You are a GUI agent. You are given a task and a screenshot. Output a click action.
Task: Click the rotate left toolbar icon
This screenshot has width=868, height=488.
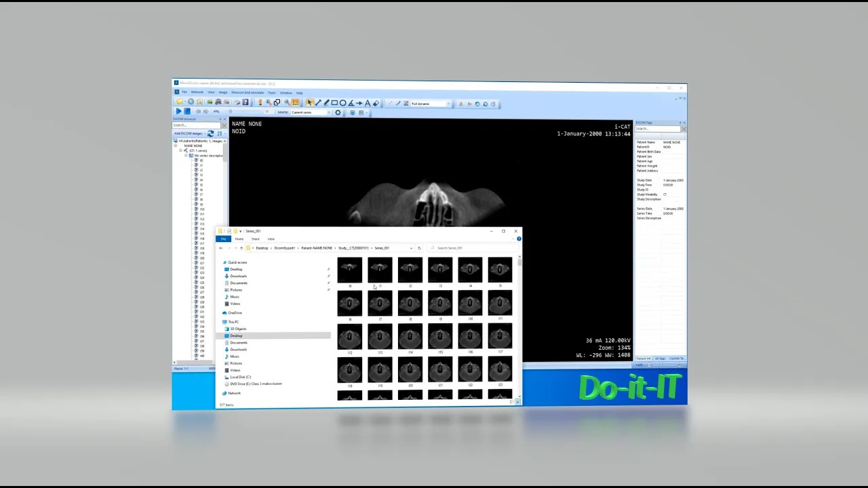(x=477, y=104)
